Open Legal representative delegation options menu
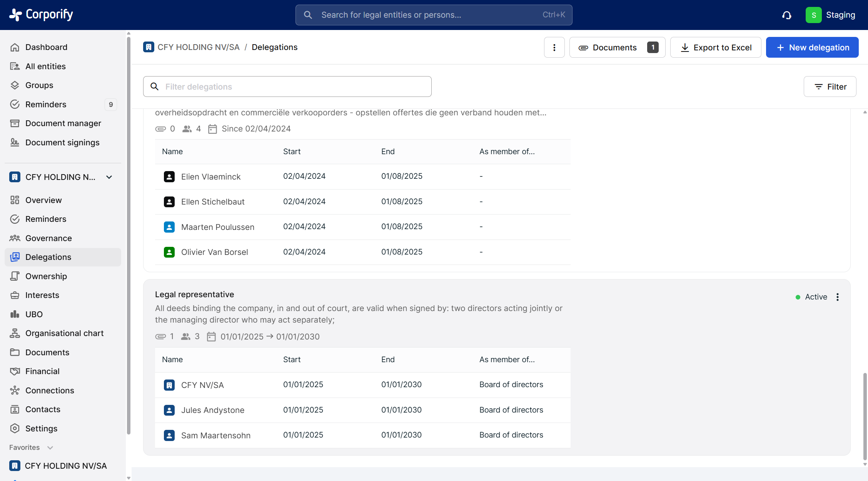This screenshot has height=481, width=868. (x=838, y=297)
